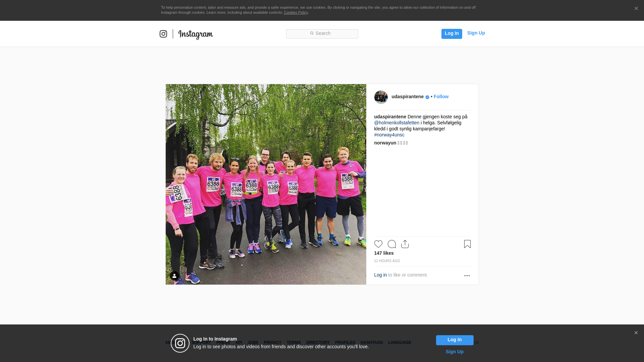
Task: Click the HASHTAGS footer link
Action: pos(371,343)
